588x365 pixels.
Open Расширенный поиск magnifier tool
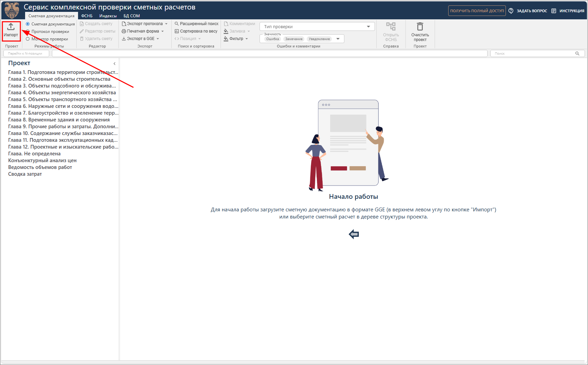pos(176,24)
